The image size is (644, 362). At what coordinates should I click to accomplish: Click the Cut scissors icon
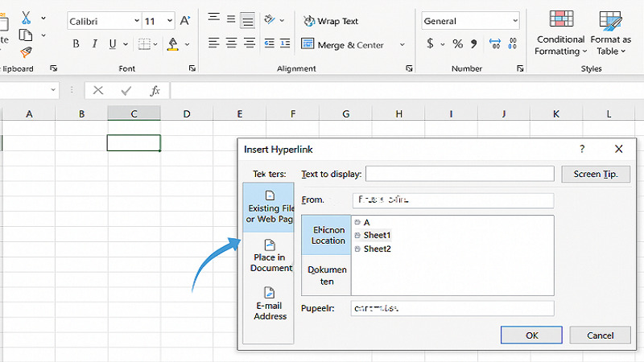point(26,17)
